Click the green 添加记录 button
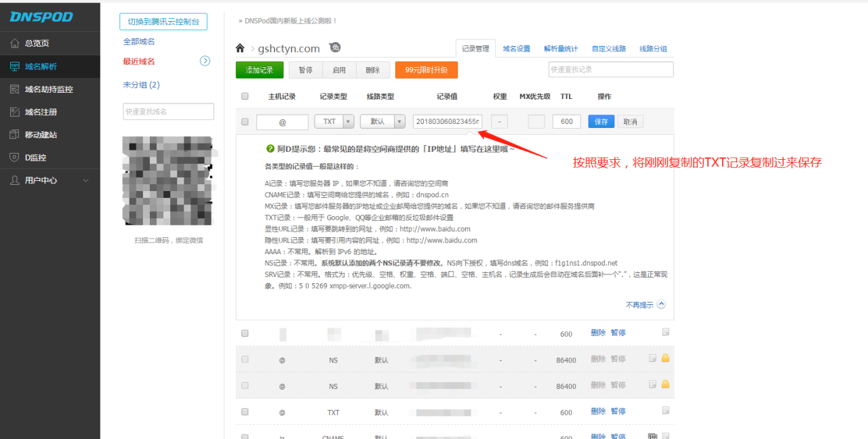Image resolution: width=868 pixels, height=439 pixels. [x=260, y=70]
